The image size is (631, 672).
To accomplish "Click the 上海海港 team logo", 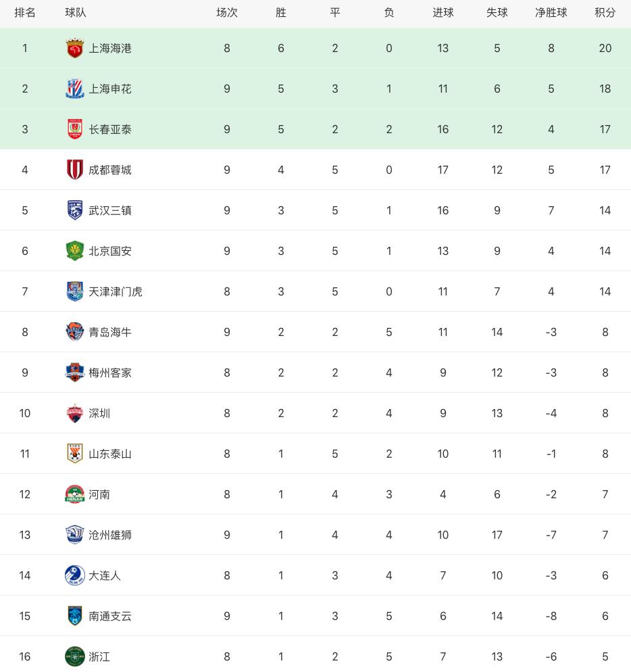I will click(74, 48).
